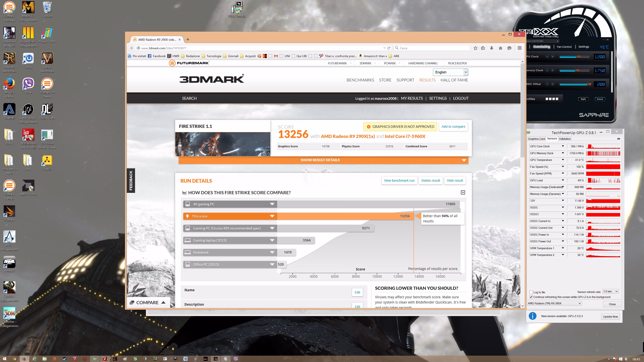The height and width of the screenshot is (362, 644).
Task: Increase GPU Clock with plus button in TRIXX
Action: [x=552, y=56]
